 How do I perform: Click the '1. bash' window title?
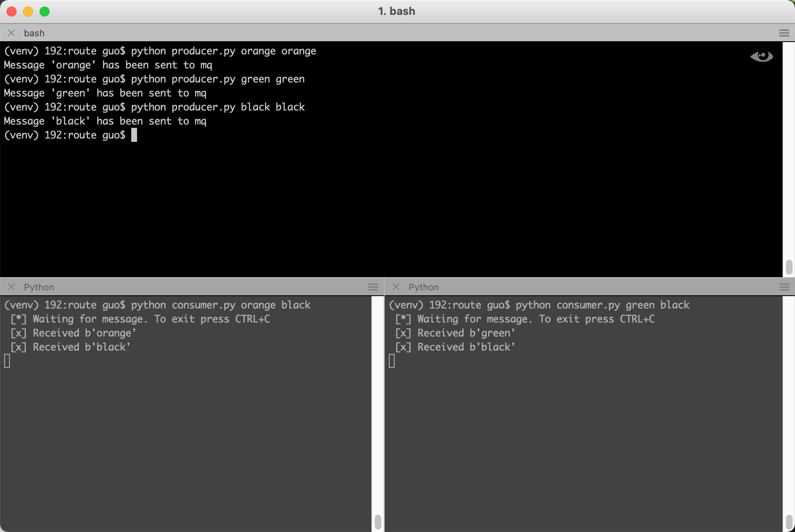pyautogui.click(x=397, y=11)
